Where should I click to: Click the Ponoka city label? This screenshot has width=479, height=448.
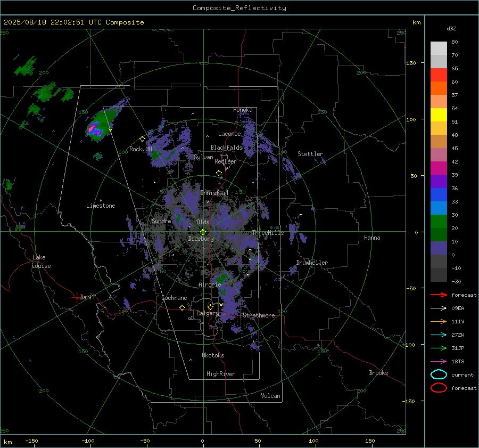pos(243,110)
